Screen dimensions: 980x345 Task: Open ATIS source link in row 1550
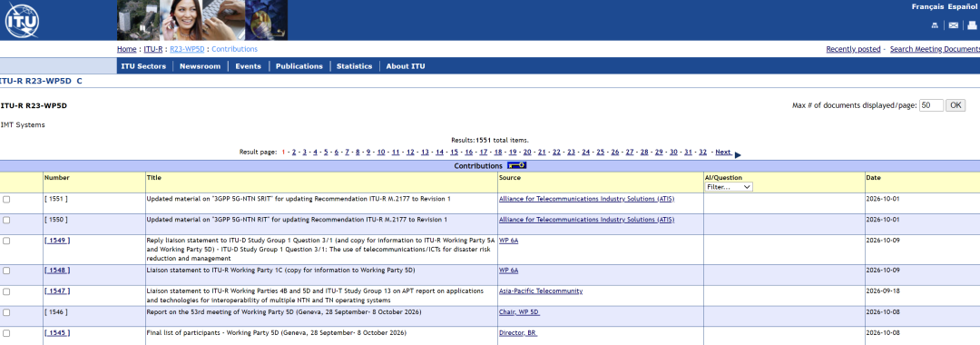587,220
